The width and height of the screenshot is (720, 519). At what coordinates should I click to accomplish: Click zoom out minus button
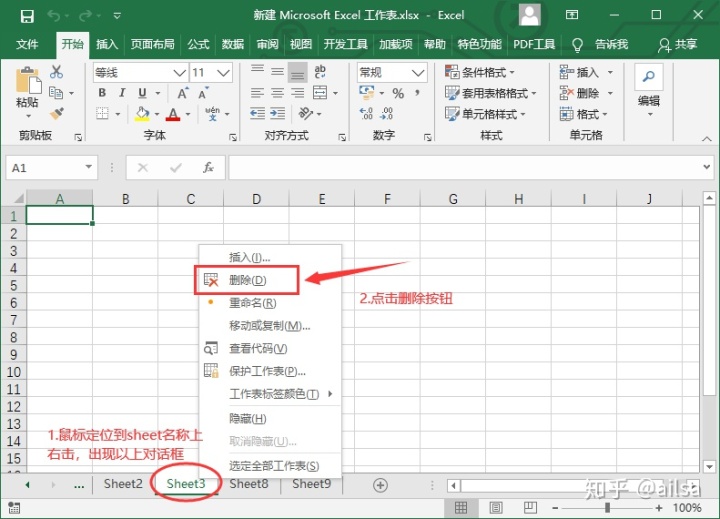[555, 508]
